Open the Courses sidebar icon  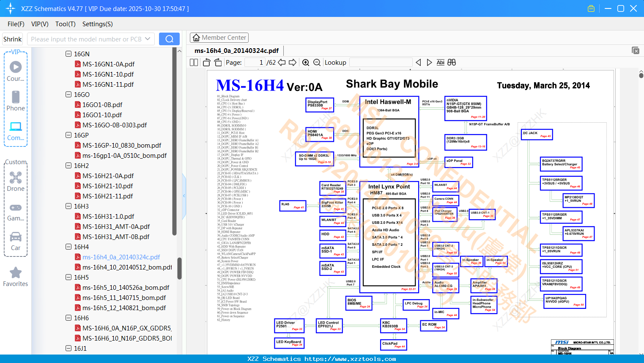click(16, 71)
